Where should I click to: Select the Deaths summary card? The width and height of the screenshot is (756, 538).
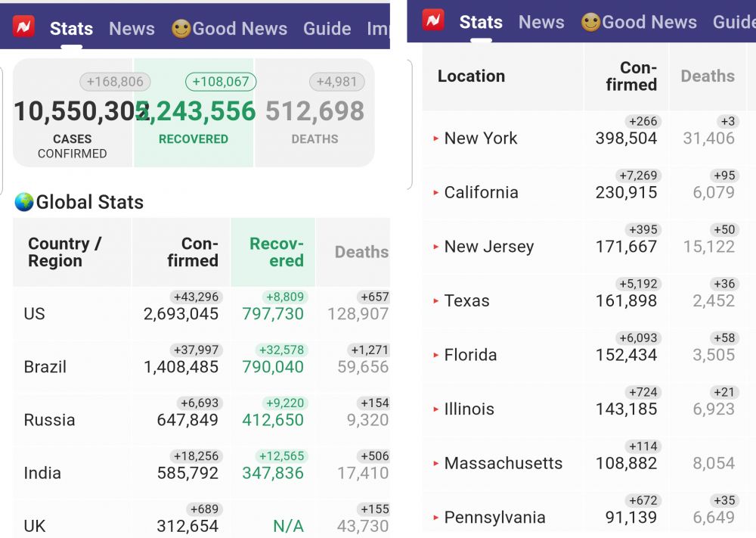coord(314,121)
